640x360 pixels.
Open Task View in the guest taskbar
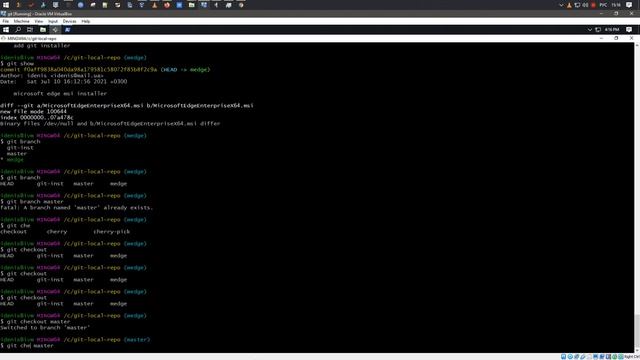click(30, 30)
